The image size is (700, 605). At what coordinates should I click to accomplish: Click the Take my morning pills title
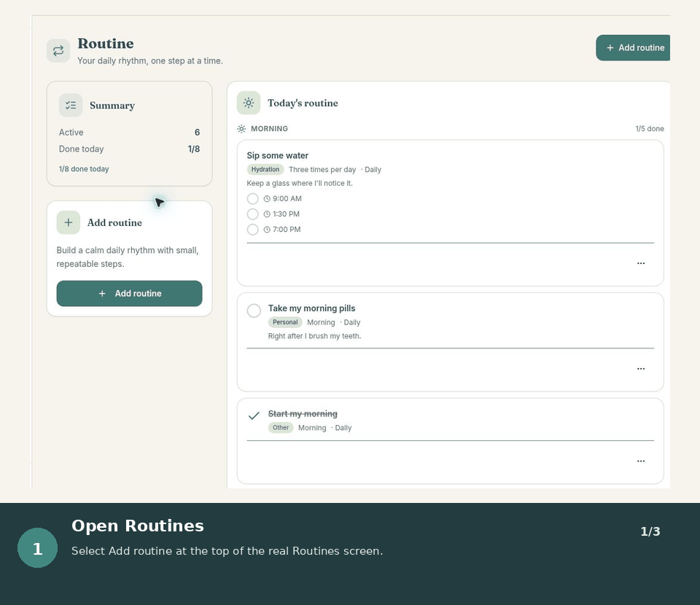[x=311, y=308]
